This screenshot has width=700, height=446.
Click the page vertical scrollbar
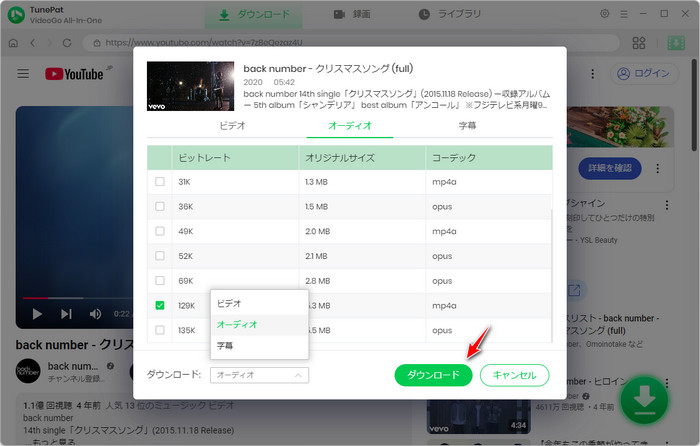point(694,105)
